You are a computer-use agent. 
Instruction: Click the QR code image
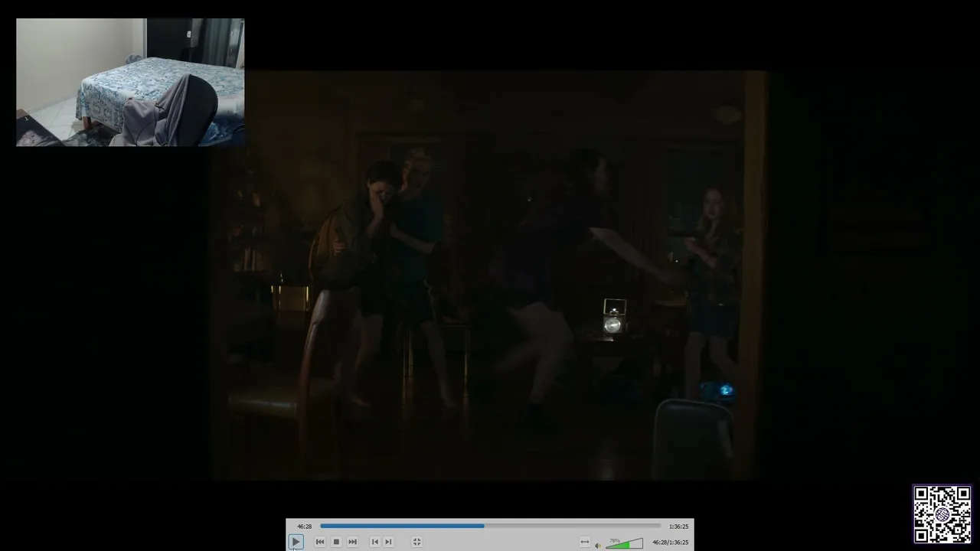click(x=942, y=514)
